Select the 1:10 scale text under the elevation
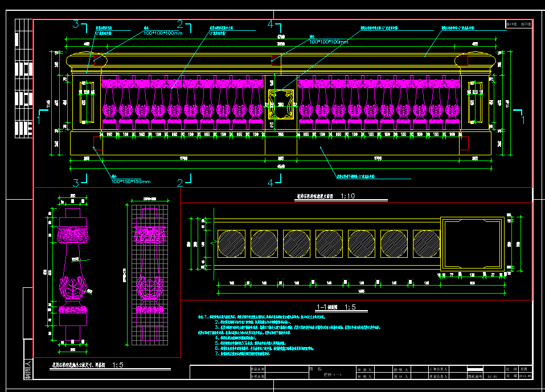Viewport: 545px width, 392px height. click(x=348, y=196)
